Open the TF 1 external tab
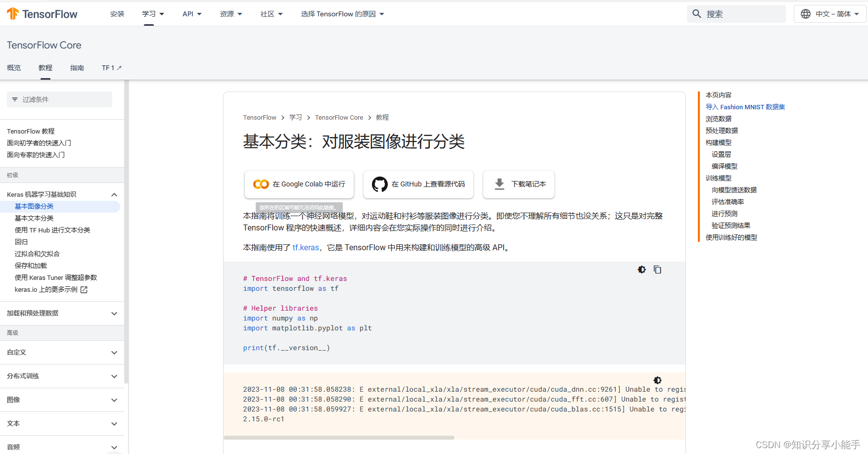 tap(112, 68)
